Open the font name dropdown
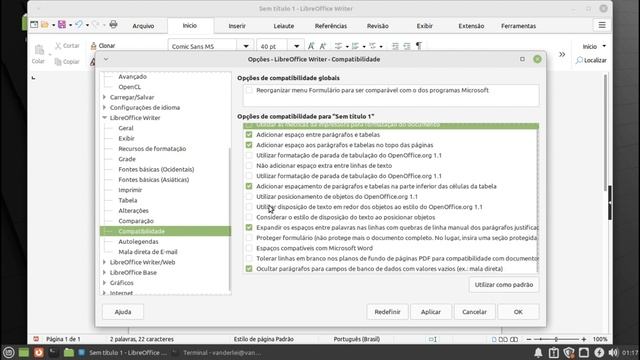Screen dimensions: 640x360 click(x=246, y=46)
